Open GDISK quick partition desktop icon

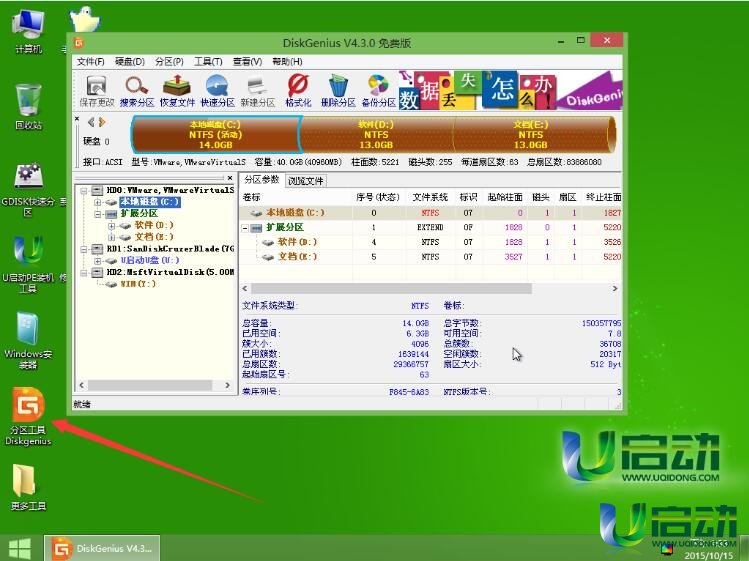28,190
